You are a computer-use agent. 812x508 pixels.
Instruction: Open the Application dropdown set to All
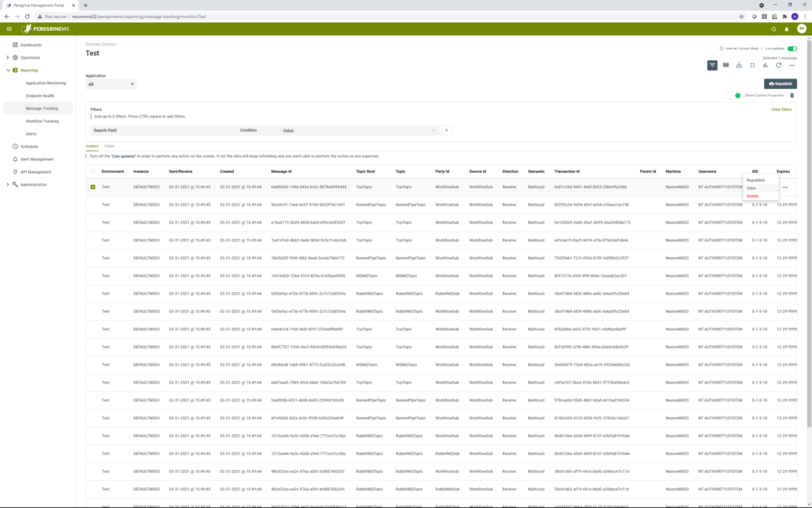click(111, 84)
